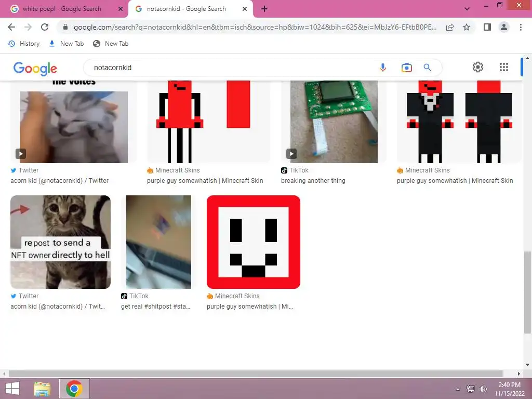Reload the current page
This screenshot has height=399, width=532.
[x=45, y=27]
